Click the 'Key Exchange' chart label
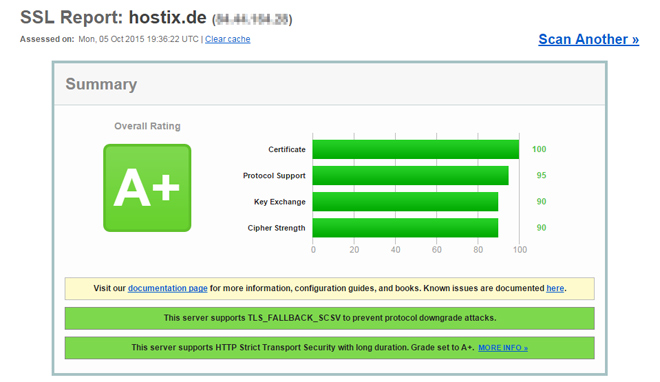Viewport: 660px width, 382px height. (279, 202)
